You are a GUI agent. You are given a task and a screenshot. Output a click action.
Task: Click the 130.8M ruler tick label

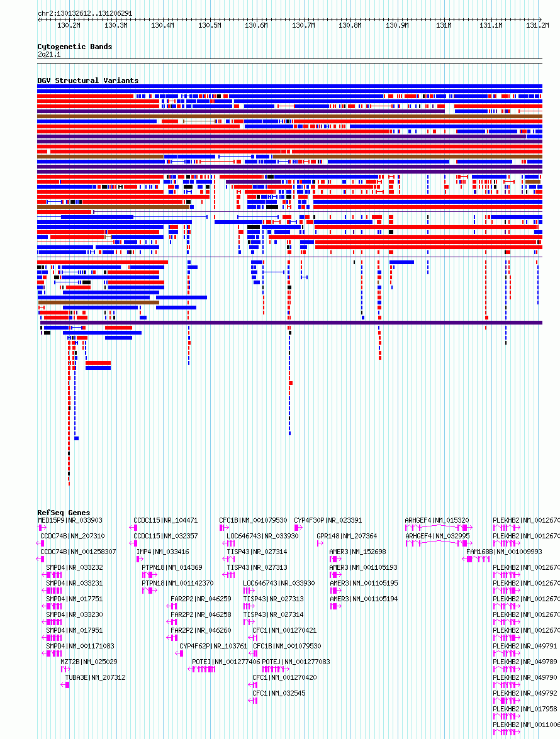click(350, 25)
